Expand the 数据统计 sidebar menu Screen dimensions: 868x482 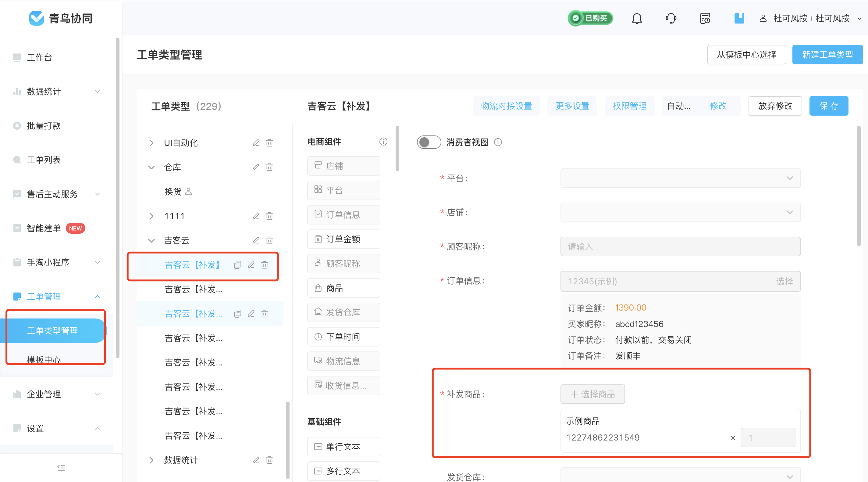click(x=57, y=92)
